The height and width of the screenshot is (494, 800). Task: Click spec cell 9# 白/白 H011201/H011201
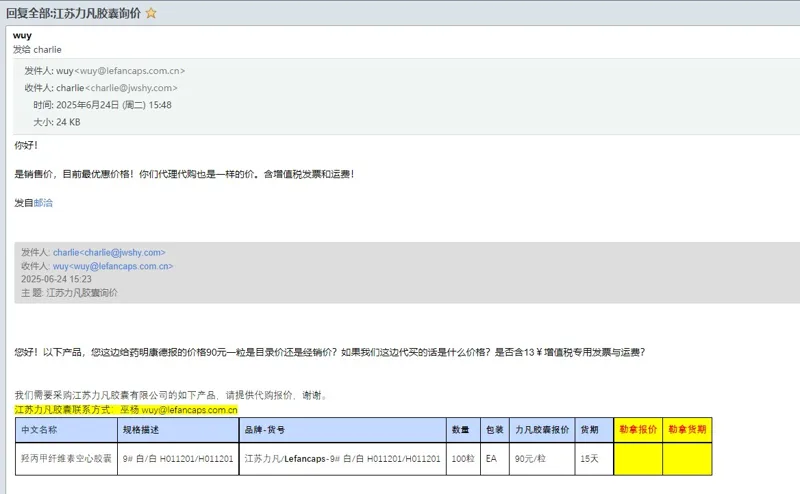coord(178,458)
